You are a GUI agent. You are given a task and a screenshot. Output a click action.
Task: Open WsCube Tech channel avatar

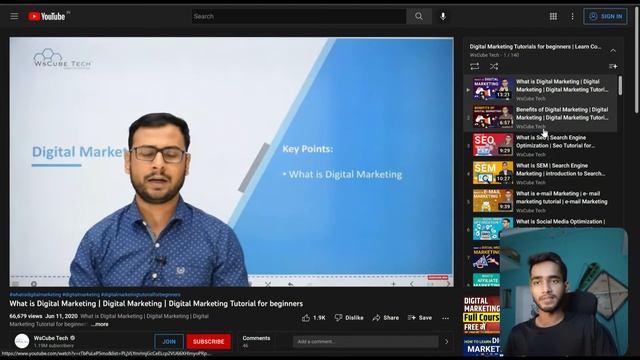(22, 341)
